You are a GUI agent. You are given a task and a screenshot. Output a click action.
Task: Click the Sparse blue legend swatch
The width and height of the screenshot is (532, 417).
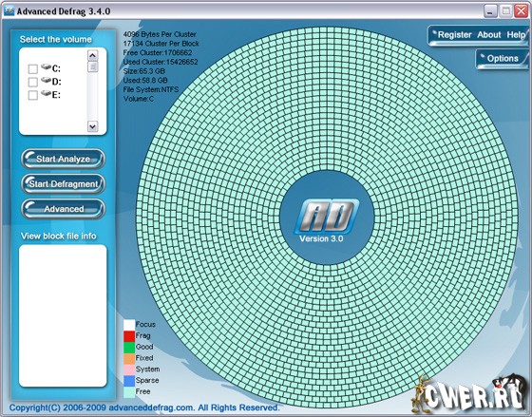(x=129, y=381)
